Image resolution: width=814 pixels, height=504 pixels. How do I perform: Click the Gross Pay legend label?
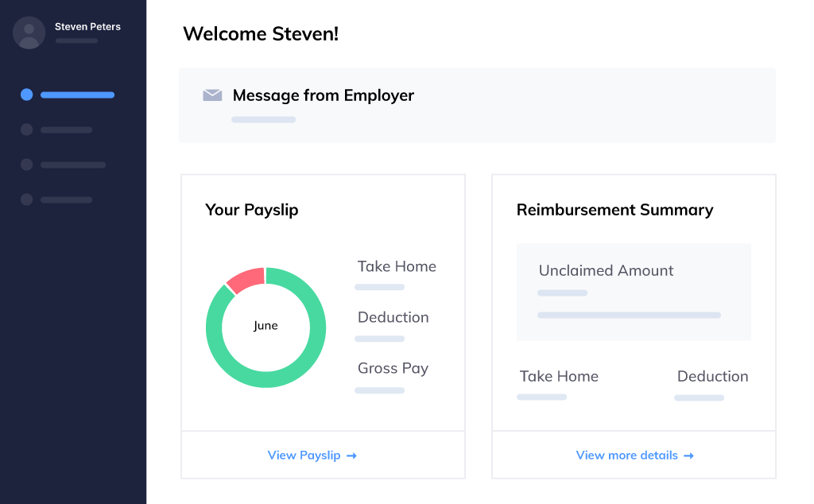[x=393, y=368]
